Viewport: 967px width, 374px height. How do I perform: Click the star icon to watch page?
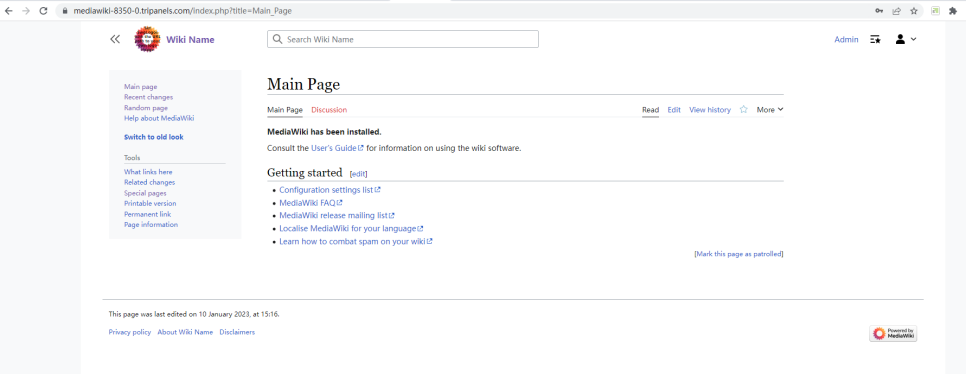coord(744,110)
